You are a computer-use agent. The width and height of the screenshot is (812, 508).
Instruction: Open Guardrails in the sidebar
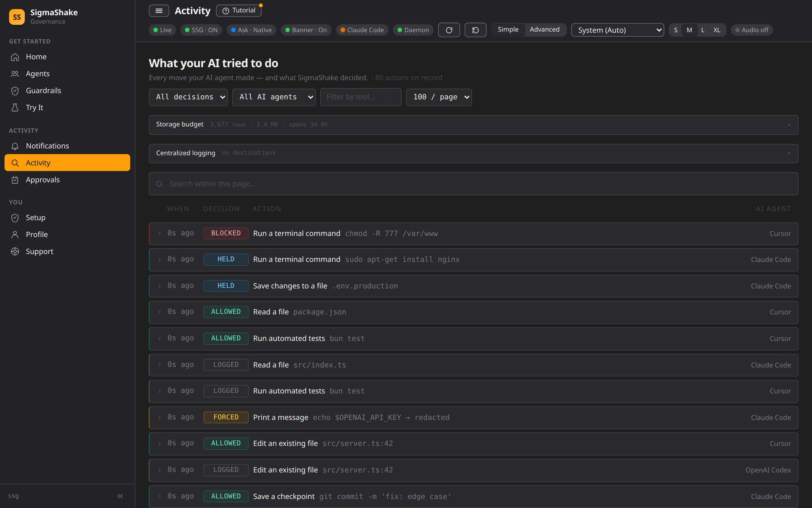(x=67, y=91)
